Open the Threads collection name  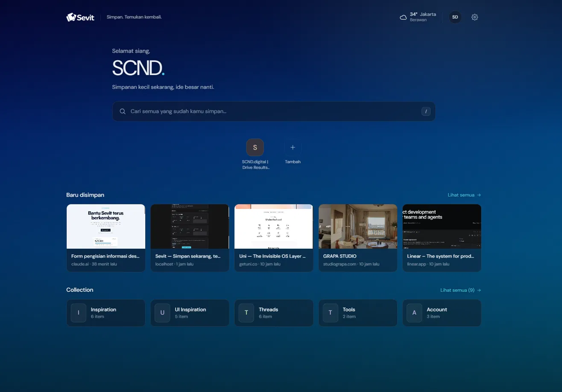[x=268, y=310]
